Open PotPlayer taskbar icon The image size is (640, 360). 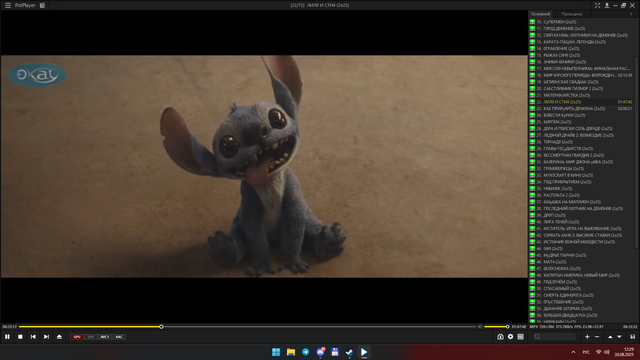click(364, 352)
